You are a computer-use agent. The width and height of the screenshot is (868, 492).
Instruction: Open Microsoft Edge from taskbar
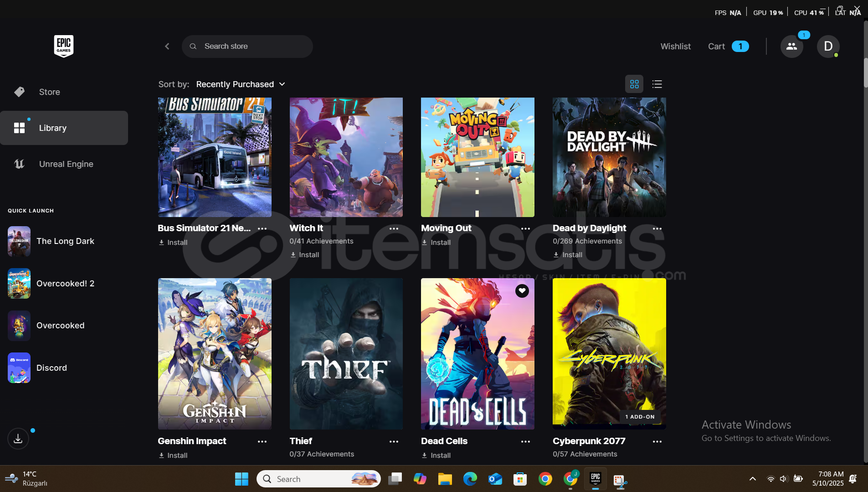[x=470, y=479]
